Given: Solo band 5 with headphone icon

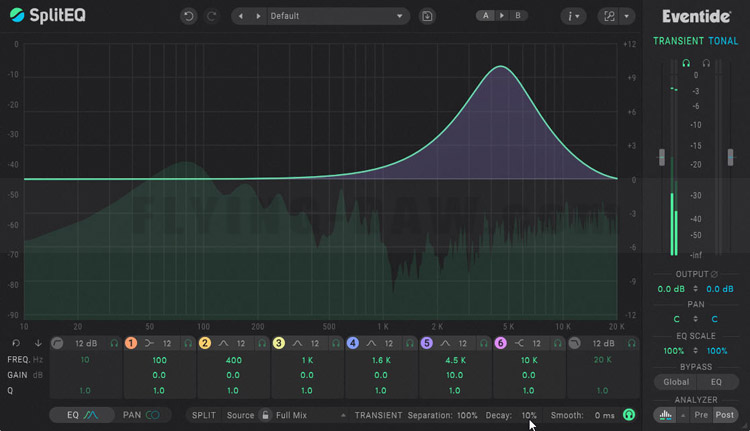Looking at the screenshot, I should (484, 343).
